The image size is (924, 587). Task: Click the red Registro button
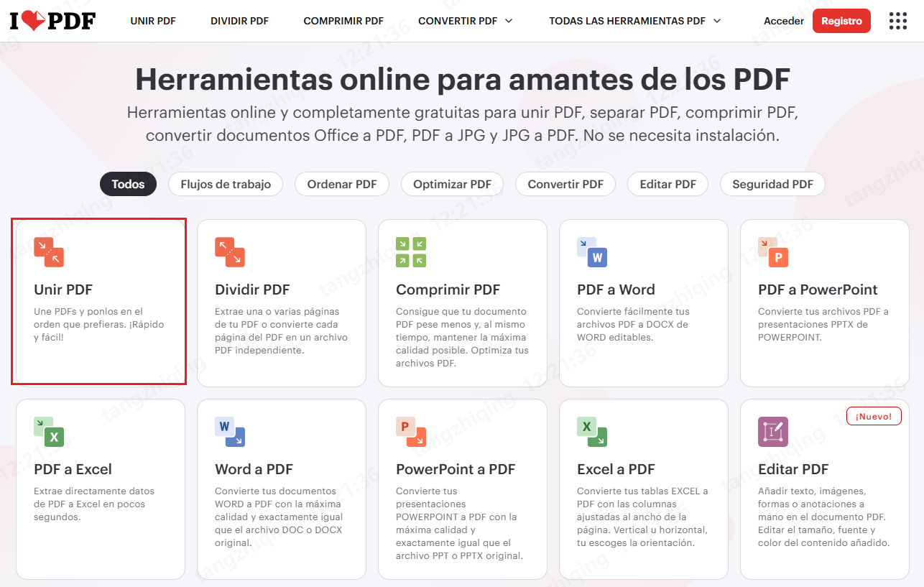841,21
